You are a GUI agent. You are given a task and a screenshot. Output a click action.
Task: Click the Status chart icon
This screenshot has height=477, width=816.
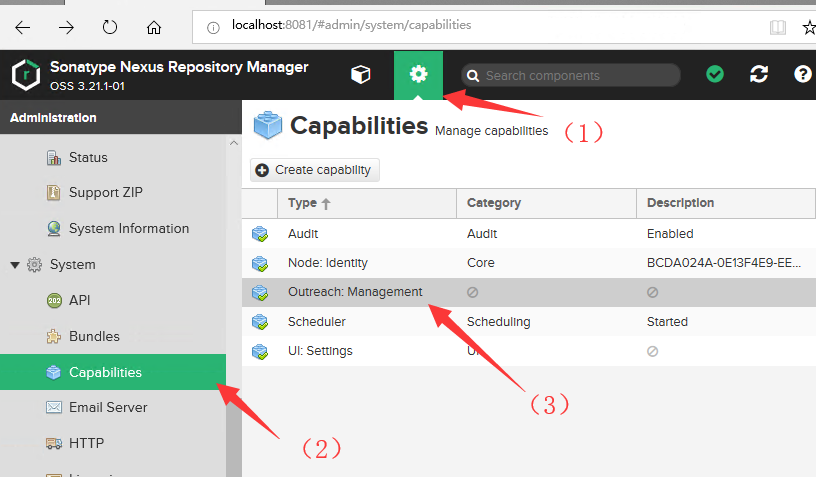[54, 158]
